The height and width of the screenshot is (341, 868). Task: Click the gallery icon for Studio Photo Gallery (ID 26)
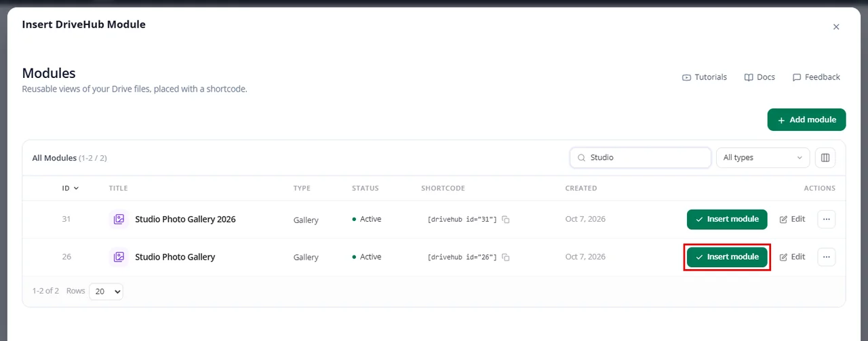[119, 257]
